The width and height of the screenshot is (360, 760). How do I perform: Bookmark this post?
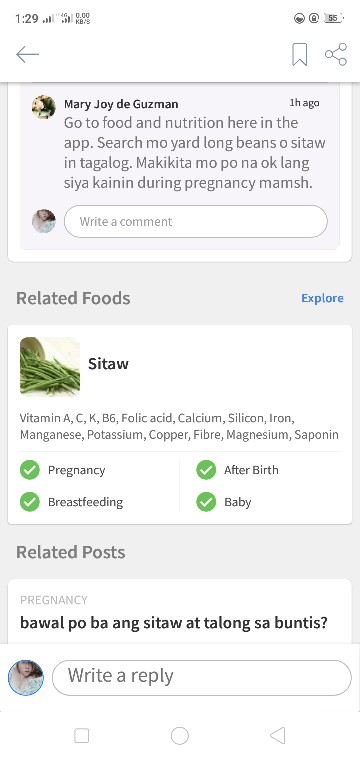coord(299,54)
